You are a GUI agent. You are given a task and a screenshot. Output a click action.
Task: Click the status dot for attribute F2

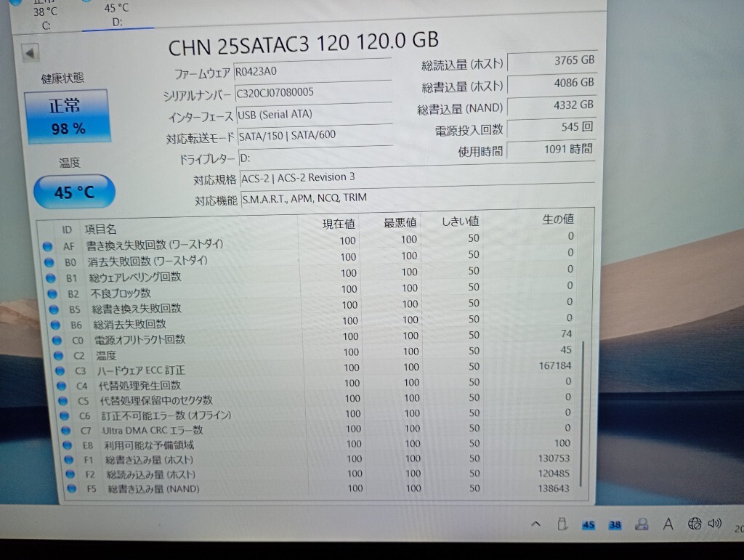70,474
